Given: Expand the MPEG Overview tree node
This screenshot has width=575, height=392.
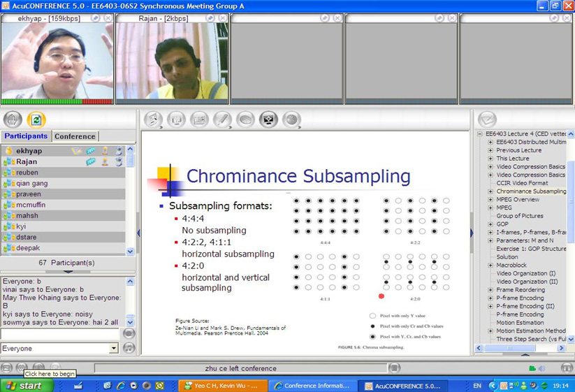Looking at the screenshot, I should coord(490,200).
